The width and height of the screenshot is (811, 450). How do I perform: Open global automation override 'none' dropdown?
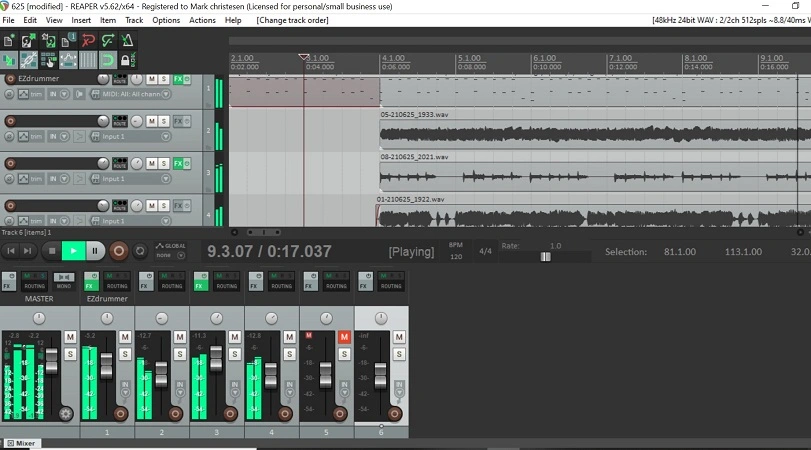point(171,256)
